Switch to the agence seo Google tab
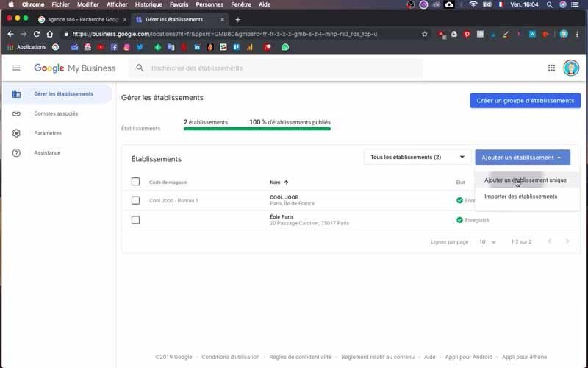588x368 pixels. click(82, 20)
